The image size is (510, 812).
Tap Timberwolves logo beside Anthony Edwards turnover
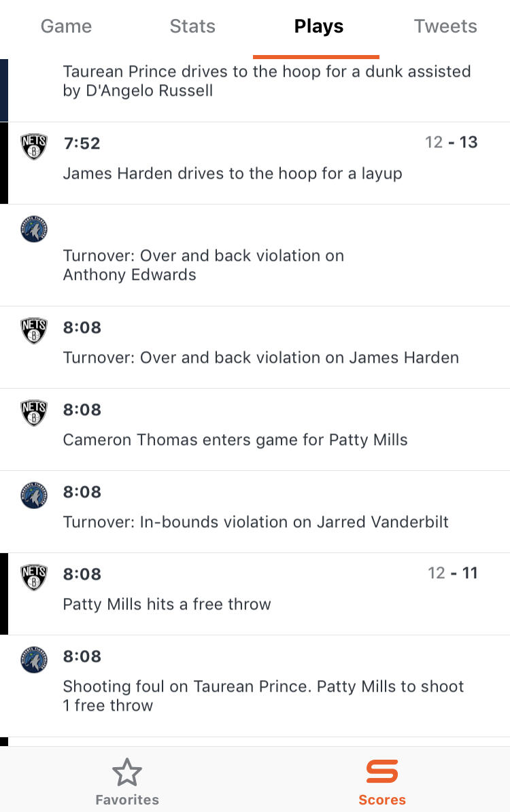click(x=34, y=229)
